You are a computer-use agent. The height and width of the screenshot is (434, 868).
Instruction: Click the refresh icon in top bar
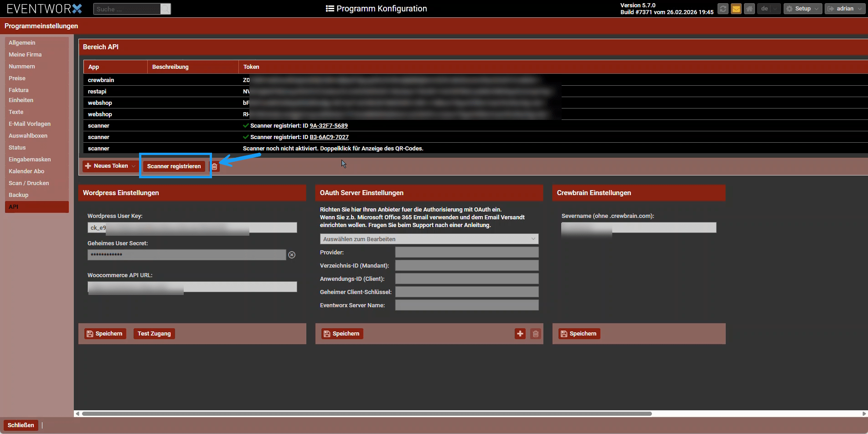[723, 9]
